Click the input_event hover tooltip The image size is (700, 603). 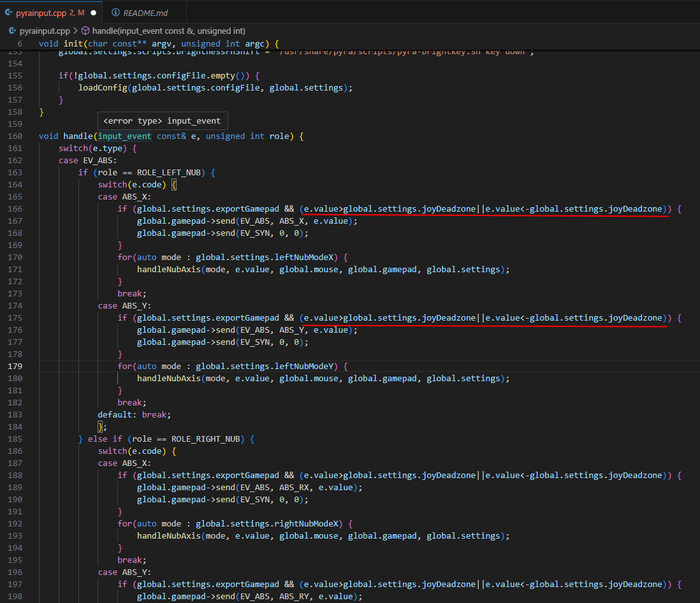[162, 120]
